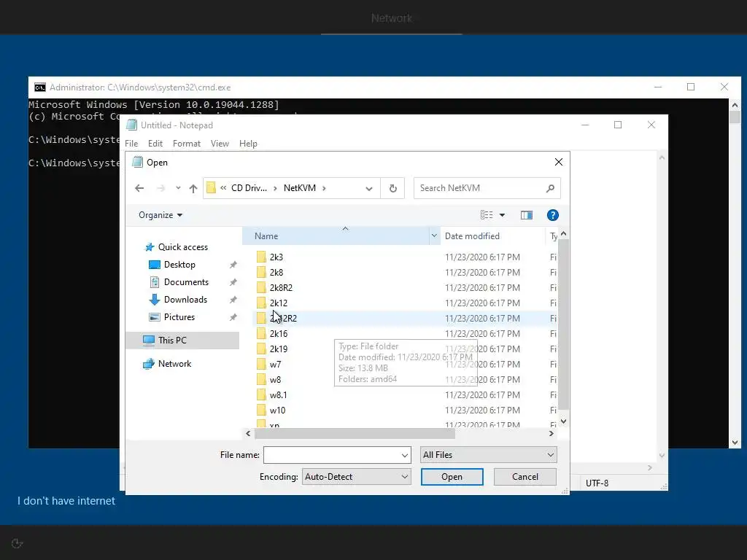
Task: Open Notepad File menu
Action: point(131,144)
